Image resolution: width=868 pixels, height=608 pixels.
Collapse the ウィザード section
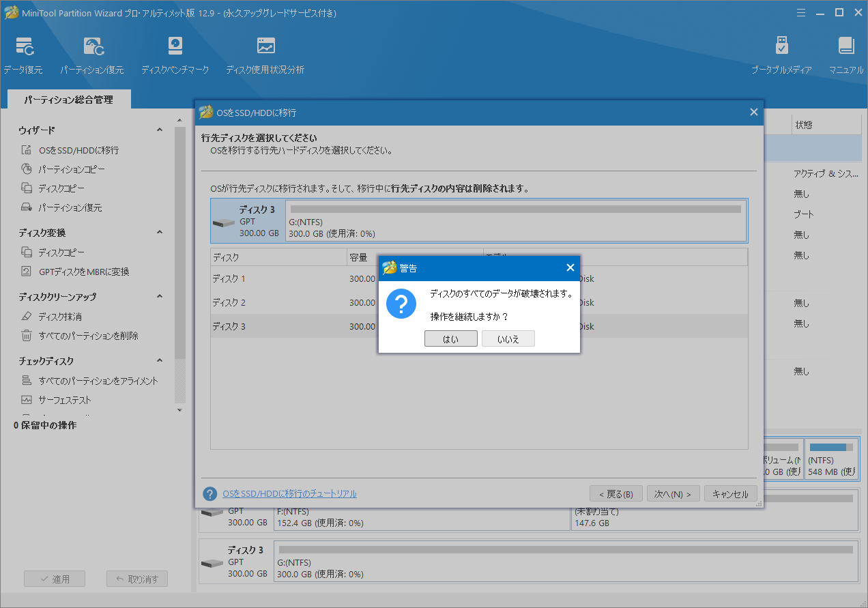(x=160, y=130)
